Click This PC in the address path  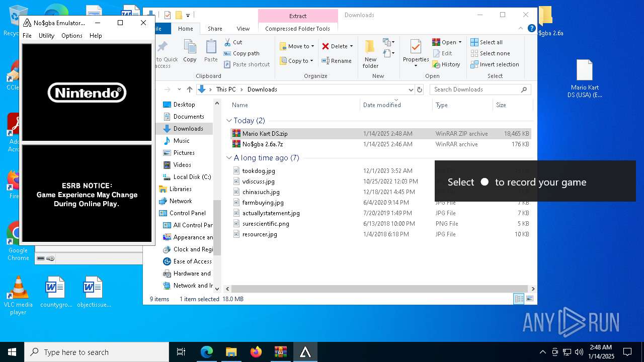(226, 89)
